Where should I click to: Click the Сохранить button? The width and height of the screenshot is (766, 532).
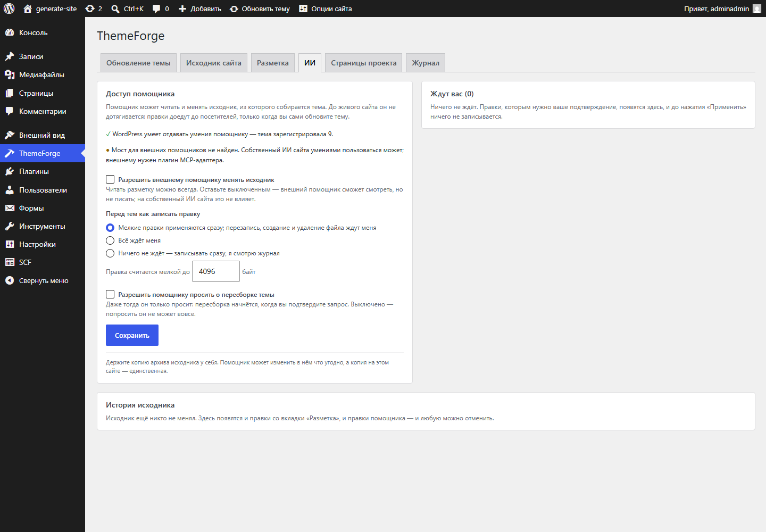click(x=132, y=335)
